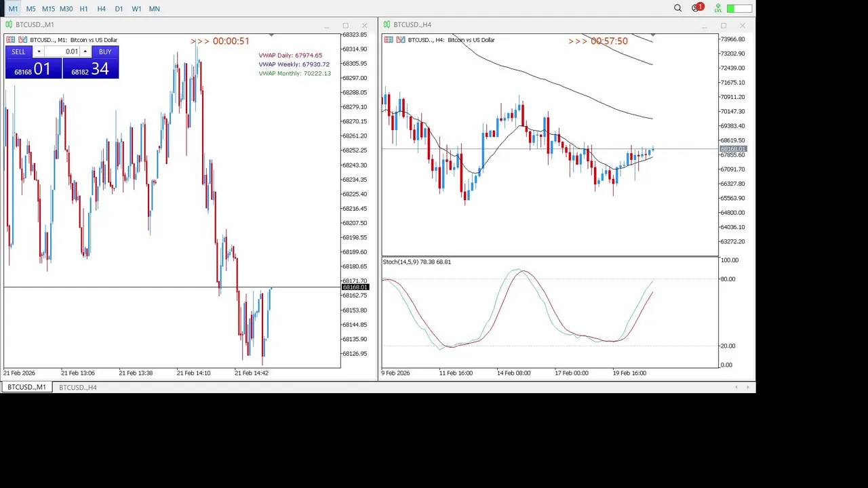This screenshot has height=488, width=868.
Task: Click the 0.01 volume input field
Action: (62, 52)
